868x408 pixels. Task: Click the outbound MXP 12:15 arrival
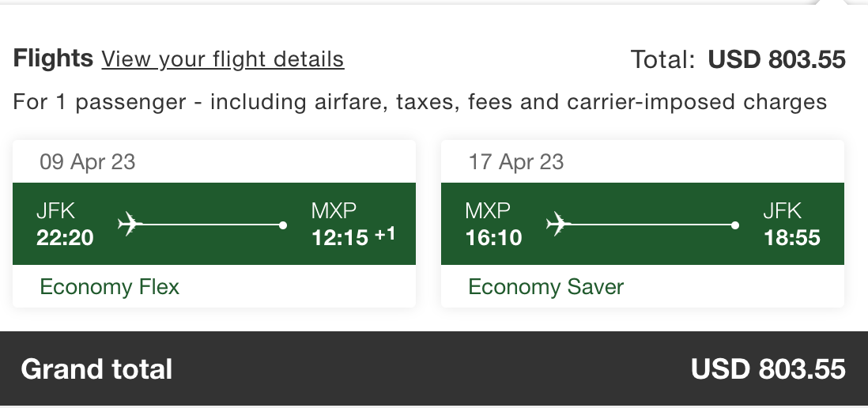(x=340, y=225)
